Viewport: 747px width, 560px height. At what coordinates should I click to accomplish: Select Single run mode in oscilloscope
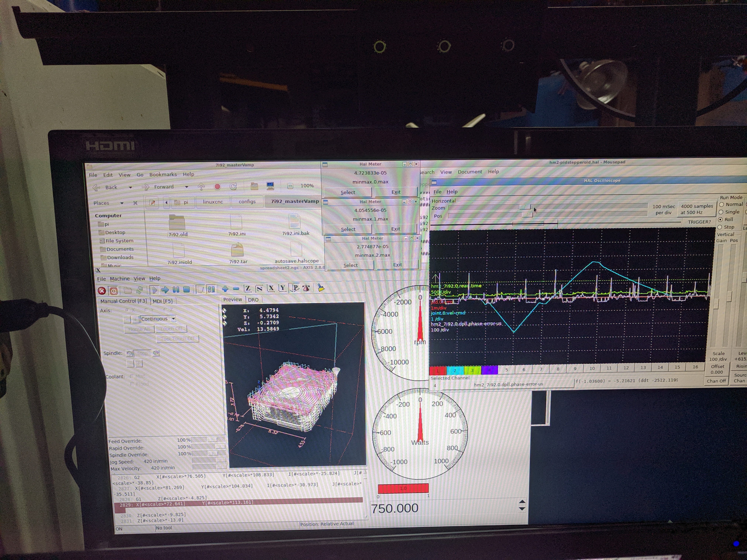click(x=721, y=212)
